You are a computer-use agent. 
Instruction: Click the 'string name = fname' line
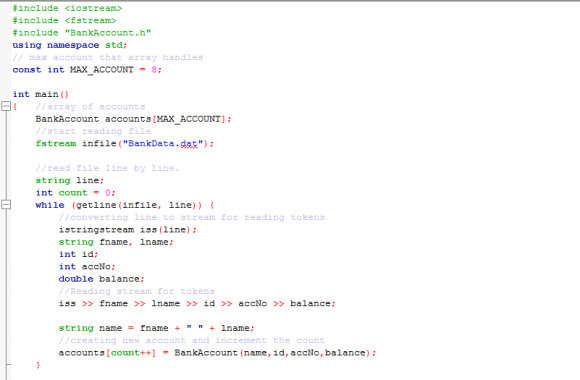157,328
